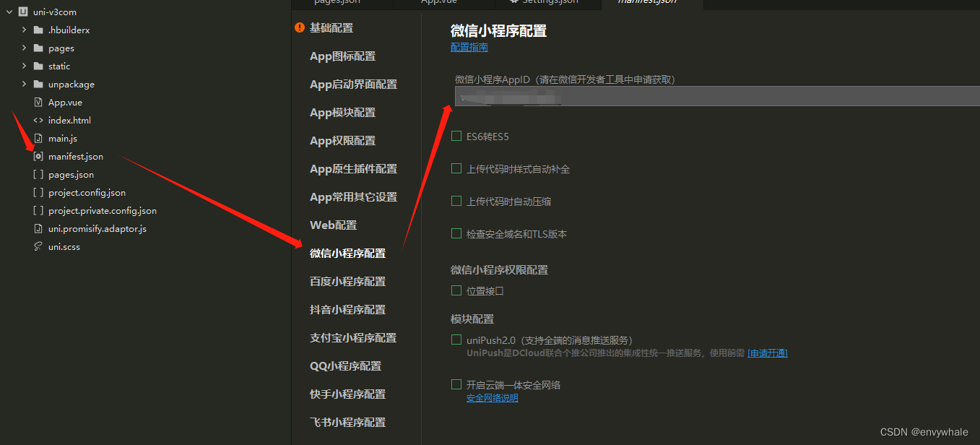Open uni.scss from the file tree
The height and width of the screenshot is (445, 980).
pyautogui.click(x=64, y=247)
